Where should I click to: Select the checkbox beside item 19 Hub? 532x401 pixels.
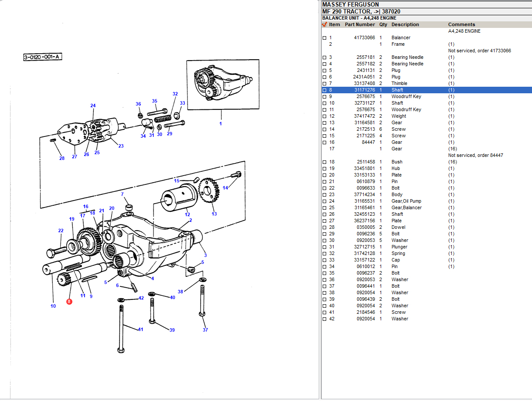(x=324, y=169)
